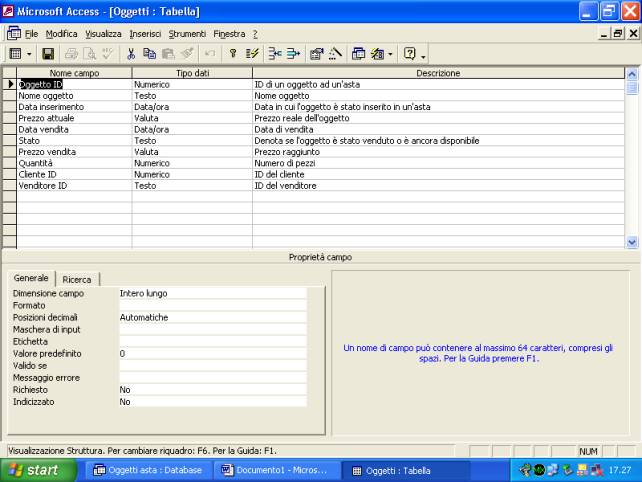
Task: Click the Valuta data type of Prezzo vendita
Action: click(x=146, y=152)
